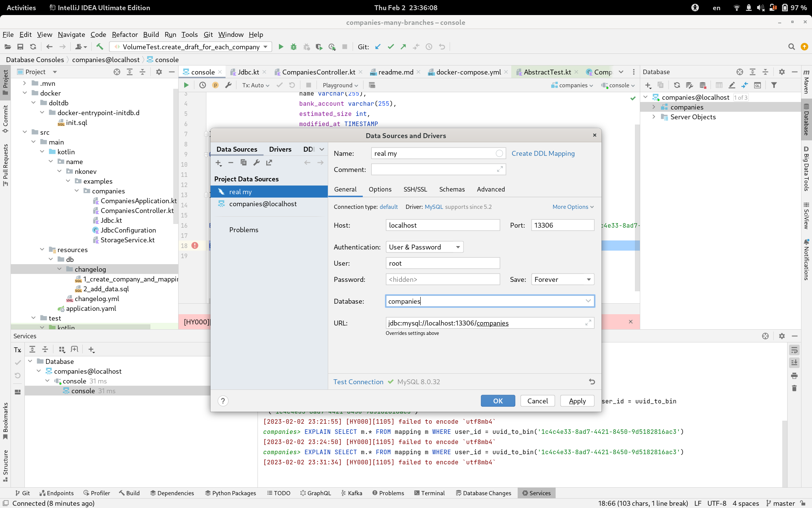Click the execute query green arrow in console
The width and height of the screenshot is (812, 508).
point(186,85)
